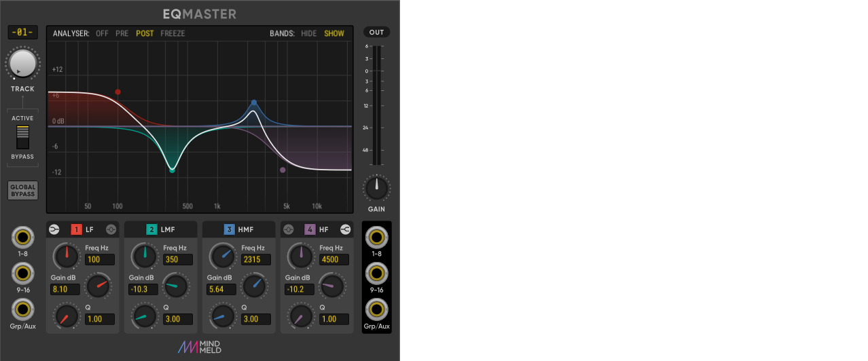868x361 pixels.
Task: Select SHOW for bands display
Action: pyautogui.click(x=334, y=33)
